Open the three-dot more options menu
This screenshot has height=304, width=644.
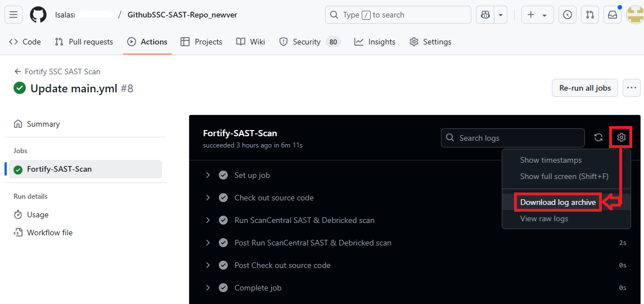tap(632, 88)
